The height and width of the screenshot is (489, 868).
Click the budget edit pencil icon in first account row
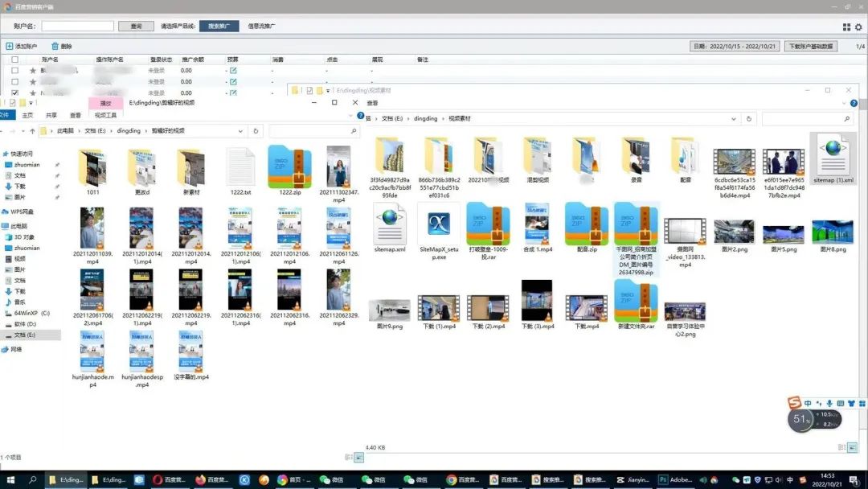tap(233, 70)
